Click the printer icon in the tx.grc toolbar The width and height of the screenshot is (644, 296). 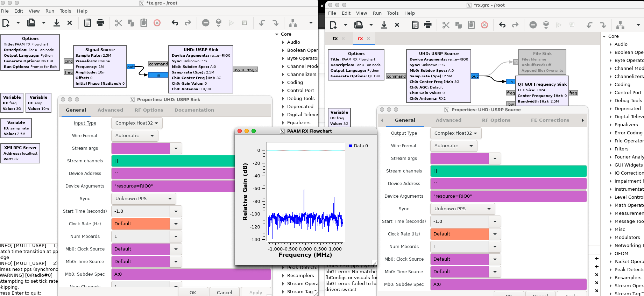[x=100, y=23]
